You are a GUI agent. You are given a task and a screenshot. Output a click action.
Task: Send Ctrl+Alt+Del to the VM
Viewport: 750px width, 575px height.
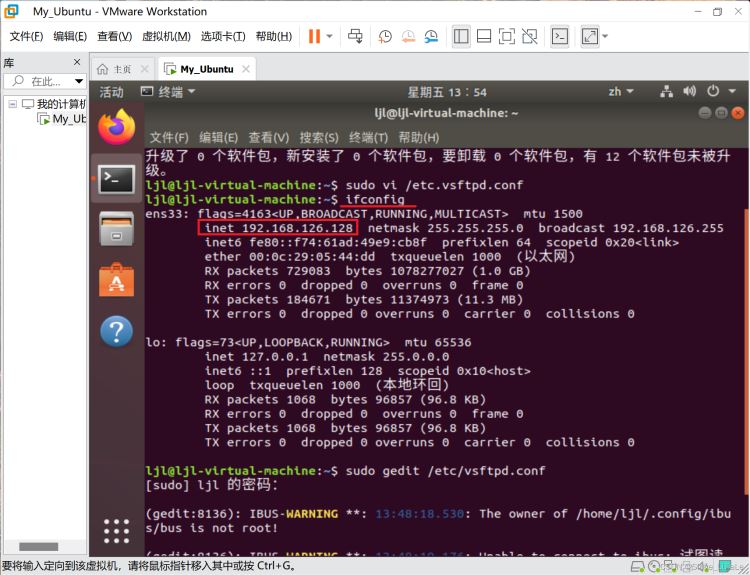coord(355,36)
